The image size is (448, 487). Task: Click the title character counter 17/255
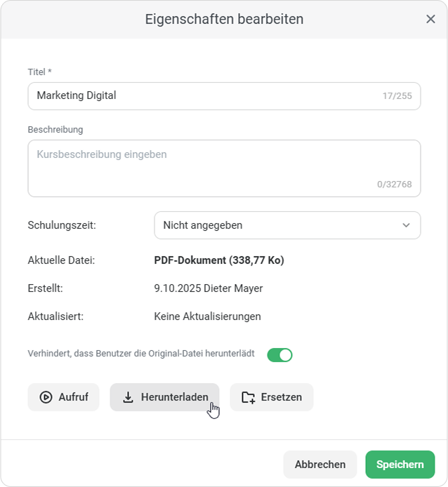pyautogui.click(x=397, y=96)
